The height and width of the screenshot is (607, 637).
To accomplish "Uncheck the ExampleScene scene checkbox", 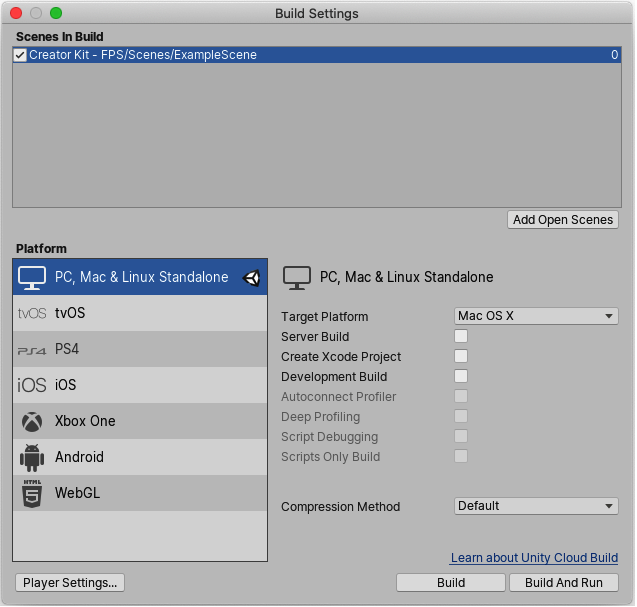I will coord(20,55).
